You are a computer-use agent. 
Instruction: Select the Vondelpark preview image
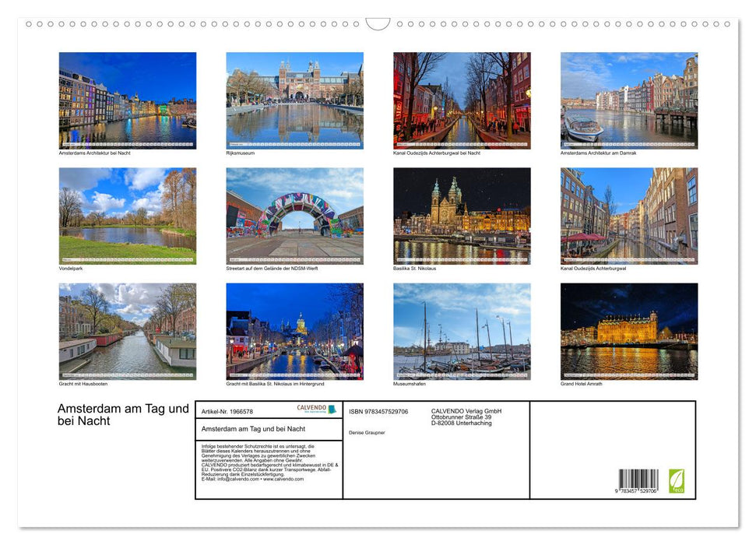pyautogui.click(x=127, y=216)
